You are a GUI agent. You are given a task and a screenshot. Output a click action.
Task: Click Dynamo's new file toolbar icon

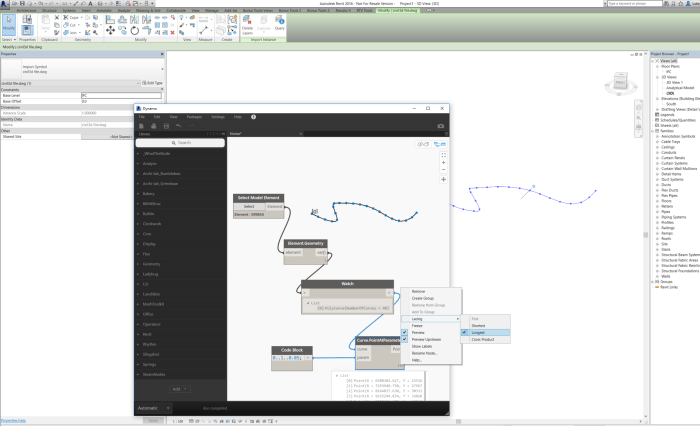point(141,126)
